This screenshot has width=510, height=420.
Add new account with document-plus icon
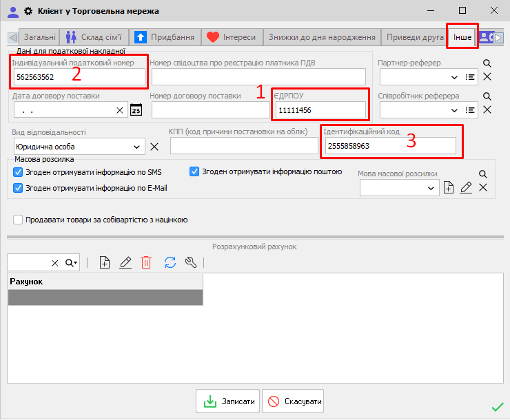(105, 262)
